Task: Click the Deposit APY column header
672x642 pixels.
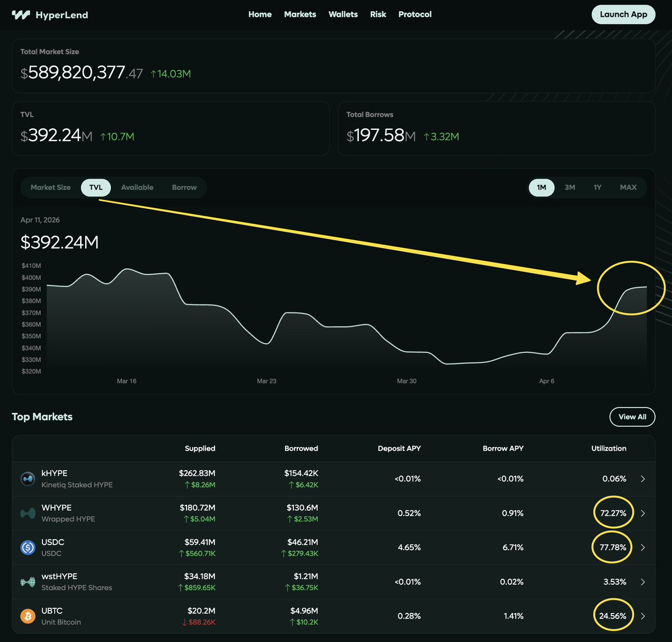Action: (x=399, y=448)
